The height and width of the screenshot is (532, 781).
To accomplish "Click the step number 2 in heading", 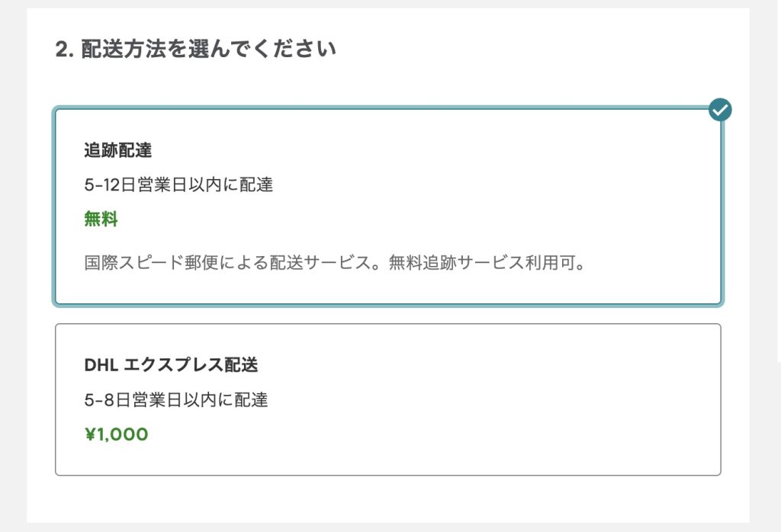I will click(x=61, y=50).
